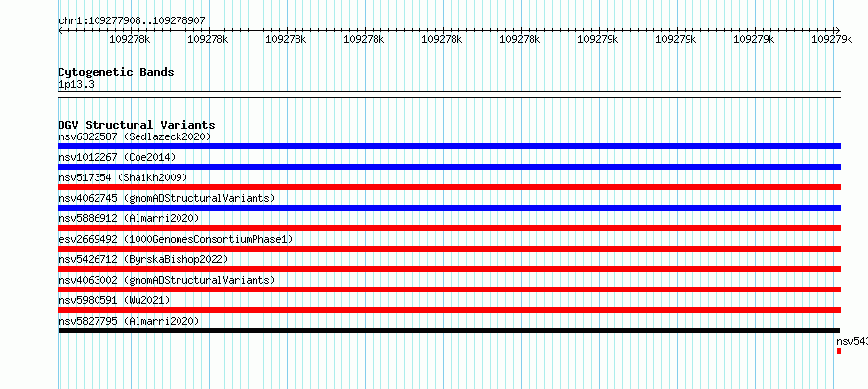Open the nsv6322587 (Sedlazeck2020) variant label
The height and width of the screenshot is (389, 868).
click(135, 136)
